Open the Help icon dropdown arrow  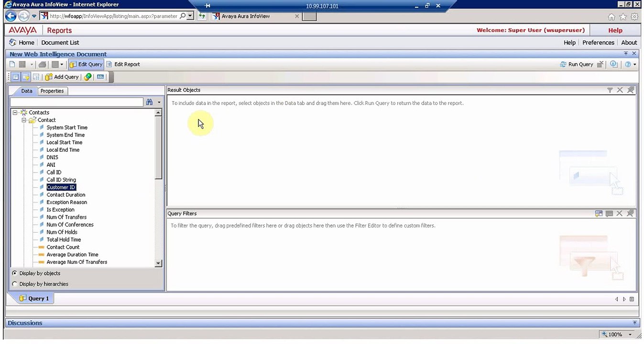pos(635,64)
